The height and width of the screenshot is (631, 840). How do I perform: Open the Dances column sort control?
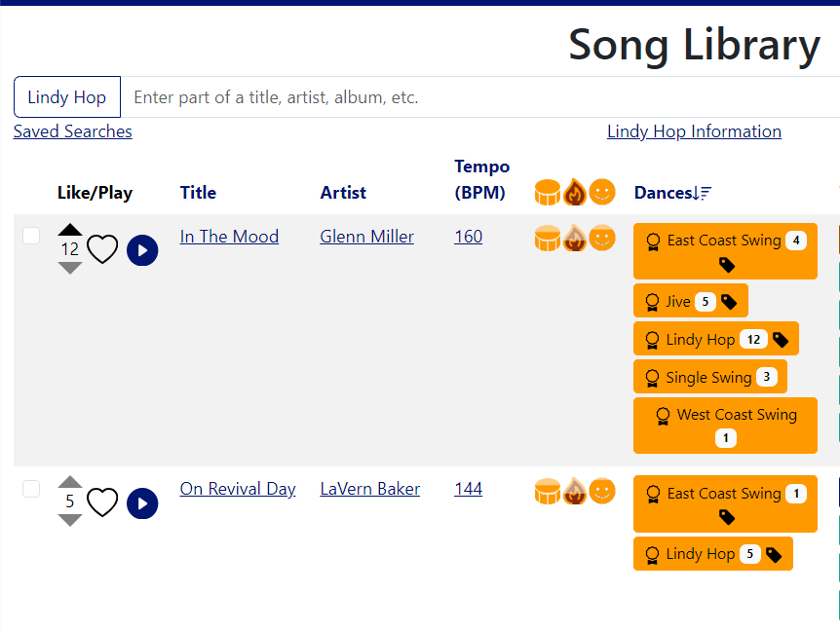tap(706, 192)
